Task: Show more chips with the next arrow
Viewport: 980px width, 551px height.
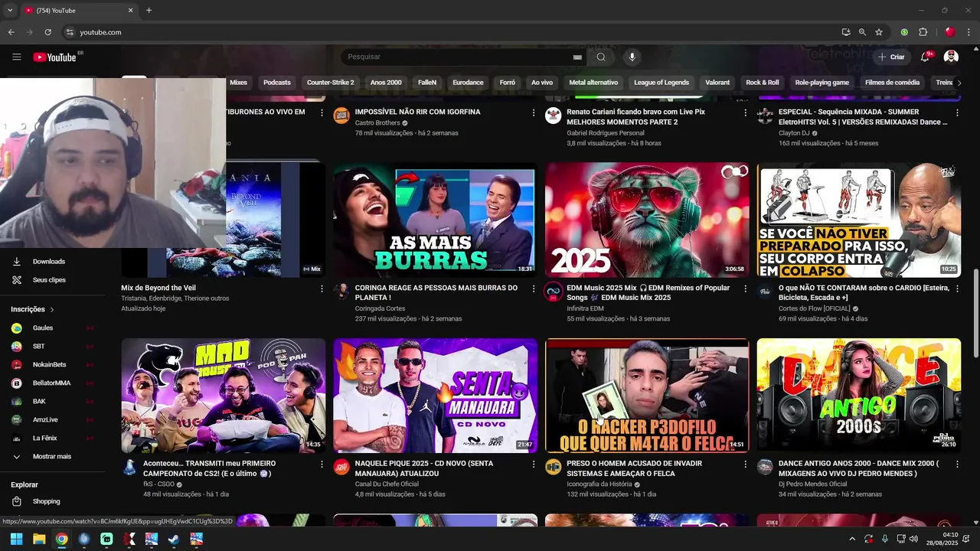Action: pos(959,83)
